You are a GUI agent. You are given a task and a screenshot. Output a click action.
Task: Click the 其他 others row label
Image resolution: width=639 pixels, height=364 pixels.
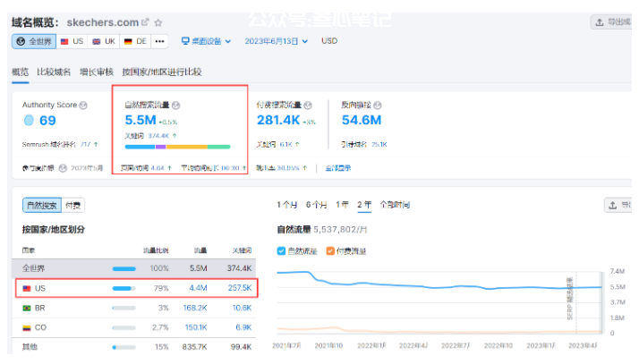click(30, 347)
